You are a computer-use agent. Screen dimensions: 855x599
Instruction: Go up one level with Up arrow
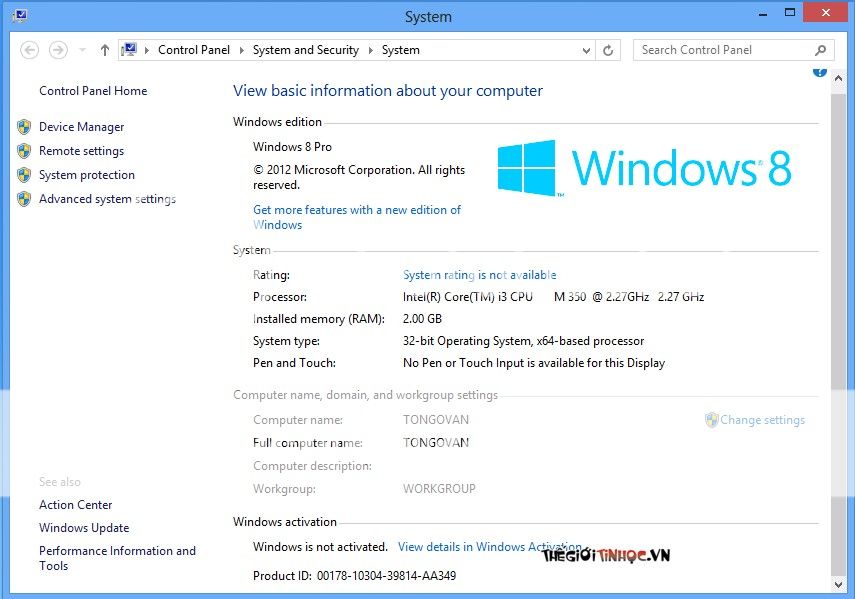click(x=105, y=50)
